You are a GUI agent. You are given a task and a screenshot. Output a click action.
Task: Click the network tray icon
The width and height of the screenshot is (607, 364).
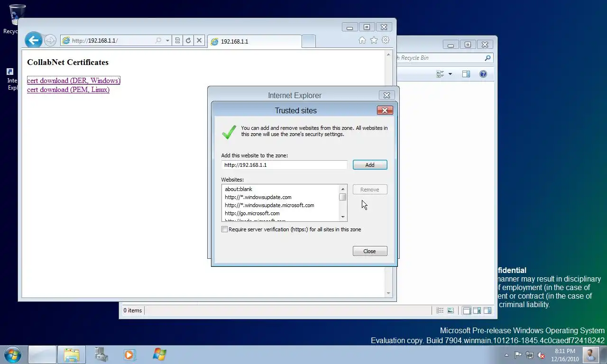pyautogui.click(x=530, y=355)
